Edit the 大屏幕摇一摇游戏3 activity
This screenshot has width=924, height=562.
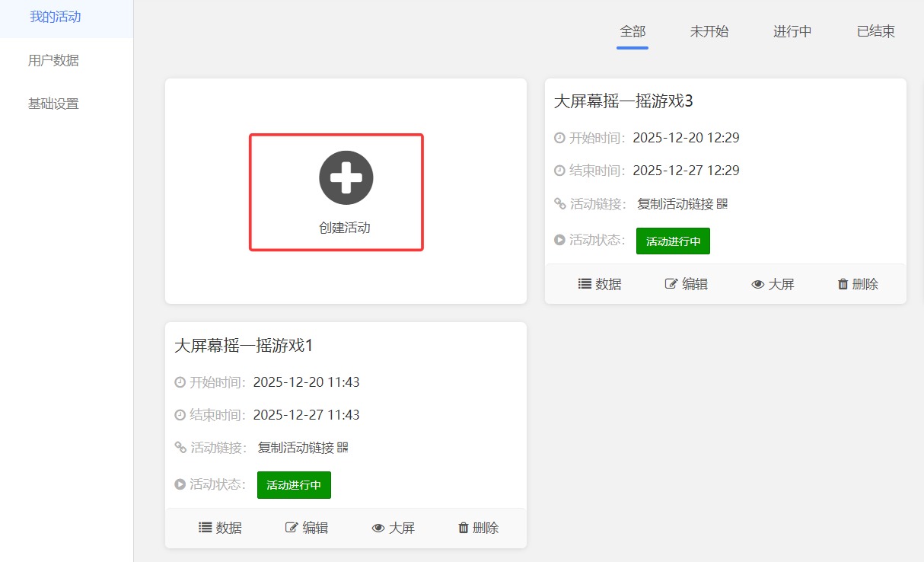(x=687, y=284)
